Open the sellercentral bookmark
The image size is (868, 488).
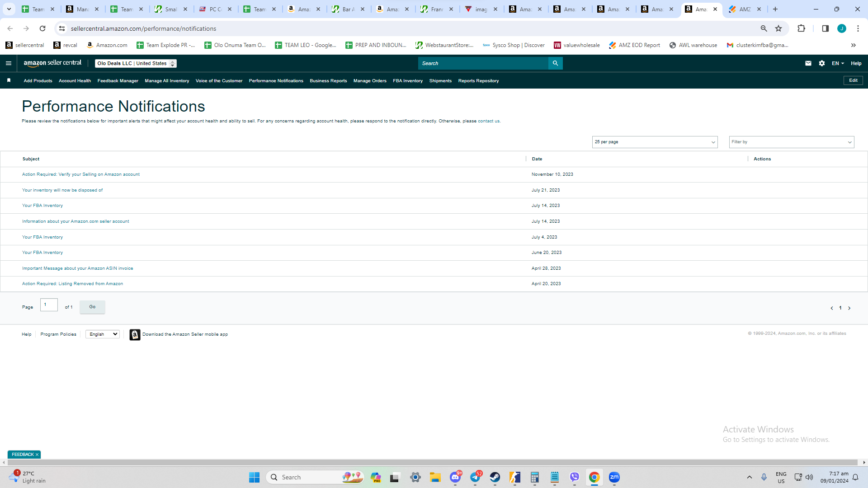point(25,45)
